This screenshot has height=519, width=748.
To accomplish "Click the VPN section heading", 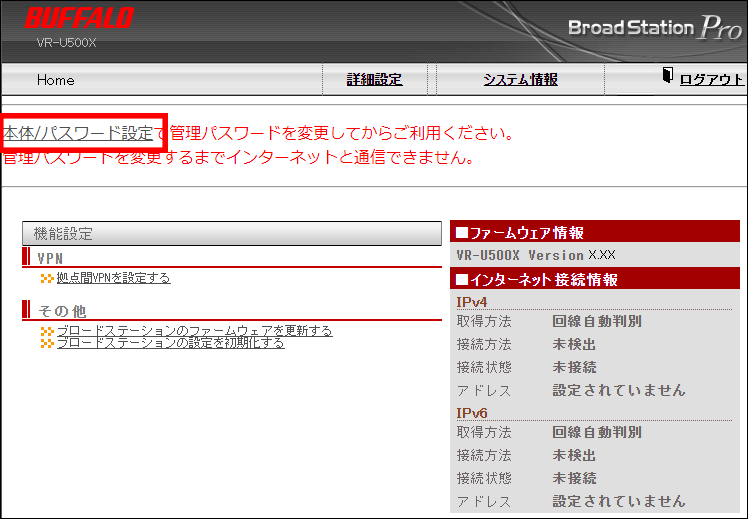I will [50, 259].
